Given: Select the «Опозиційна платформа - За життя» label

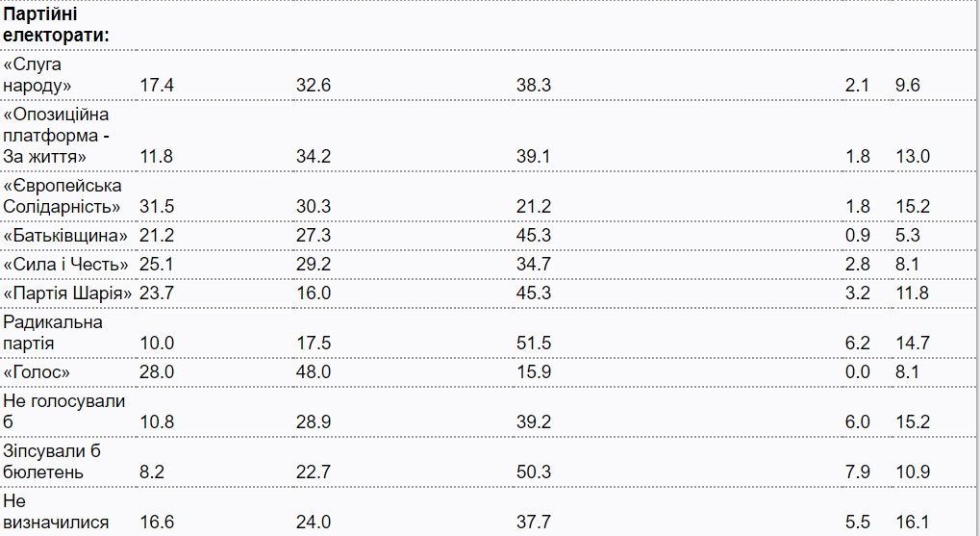Looking at the screenshot, I should (x=57, y=135).
